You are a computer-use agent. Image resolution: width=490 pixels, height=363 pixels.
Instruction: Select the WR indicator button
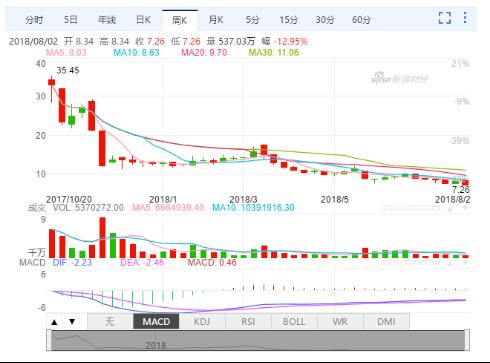(x=340, y=321)
